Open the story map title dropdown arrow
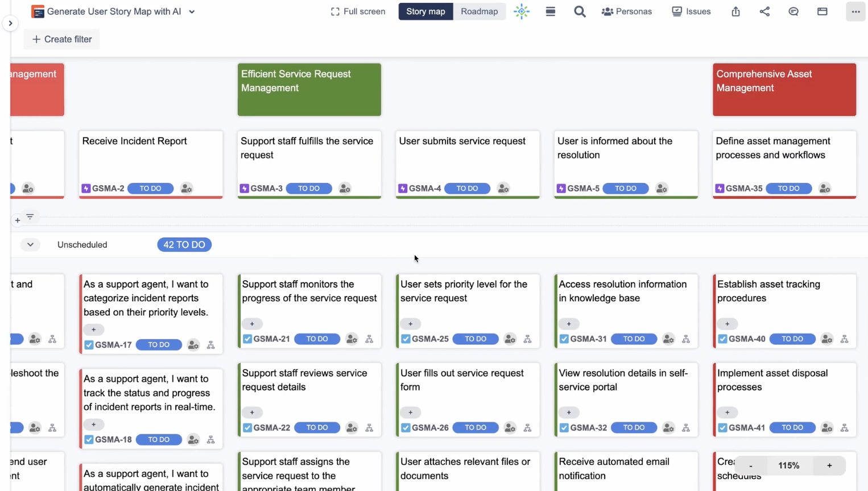The width and height of the screenshot is (868, 491). [x=192, y=12]
